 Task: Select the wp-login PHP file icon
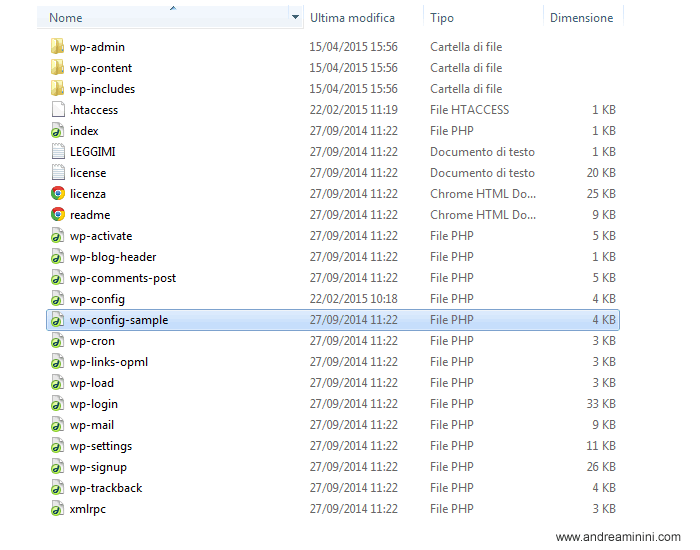point(58,404)
